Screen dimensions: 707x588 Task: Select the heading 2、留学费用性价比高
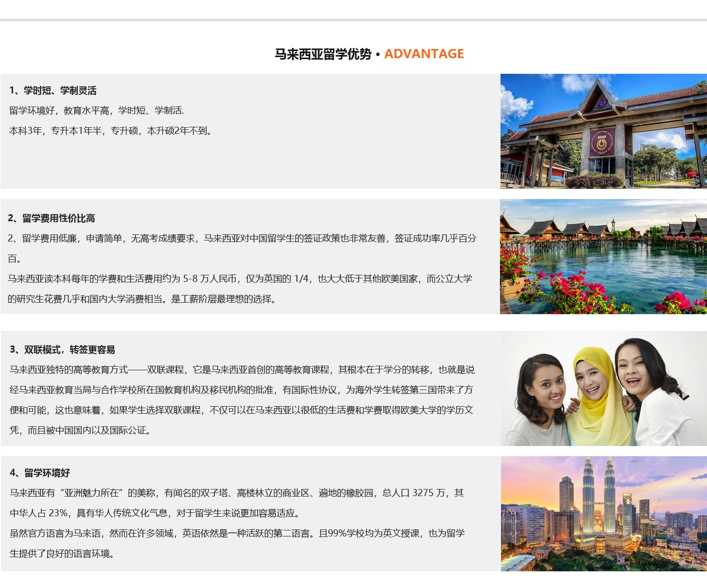(52, 219)
